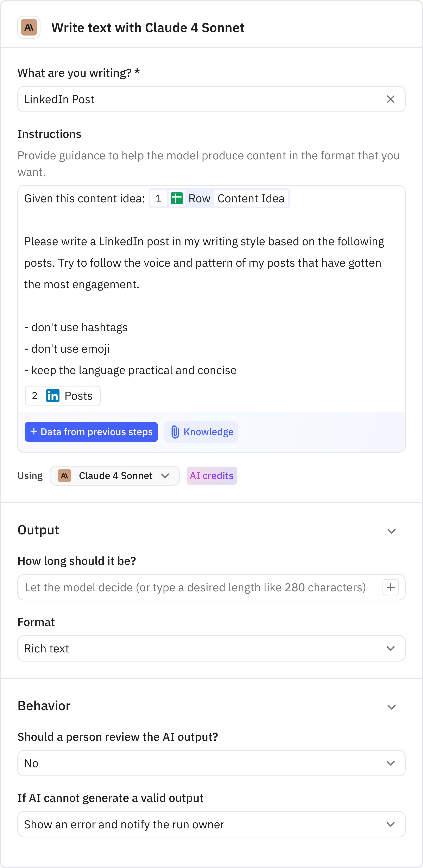Screen dimensions: 423x868
Task: Collapse the Output section
Action: (391, 531)
